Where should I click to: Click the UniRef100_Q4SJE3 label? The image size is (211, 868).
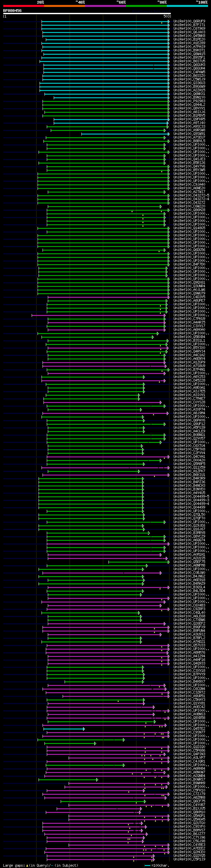pos(190,159)
